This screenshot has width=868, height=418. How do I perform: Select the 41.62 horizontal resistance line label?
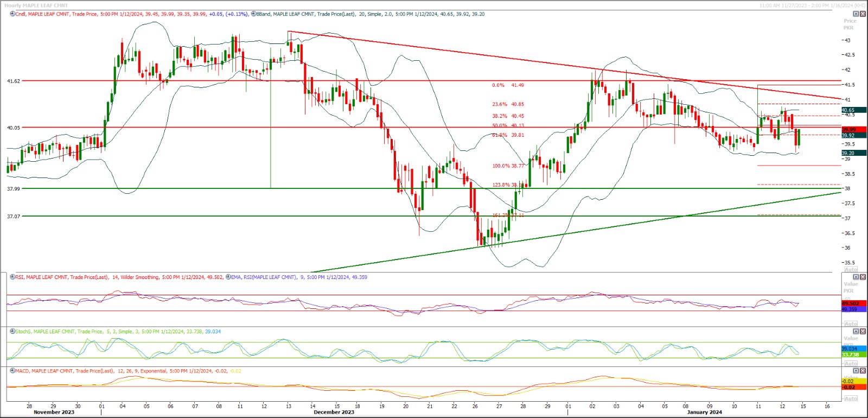[x=14, y=81]
